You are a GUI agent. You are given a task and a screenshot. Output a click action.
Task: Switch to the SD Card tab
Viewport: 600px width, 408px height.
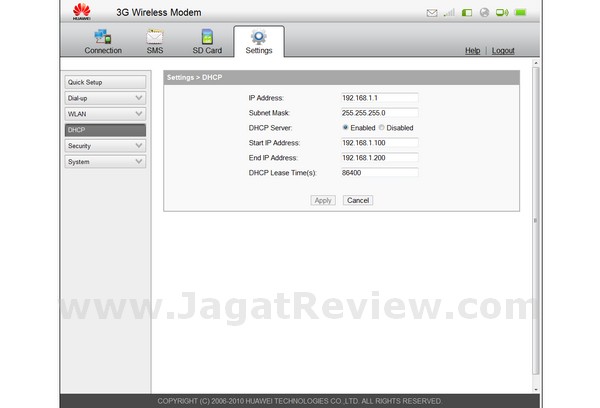[207, 42]
